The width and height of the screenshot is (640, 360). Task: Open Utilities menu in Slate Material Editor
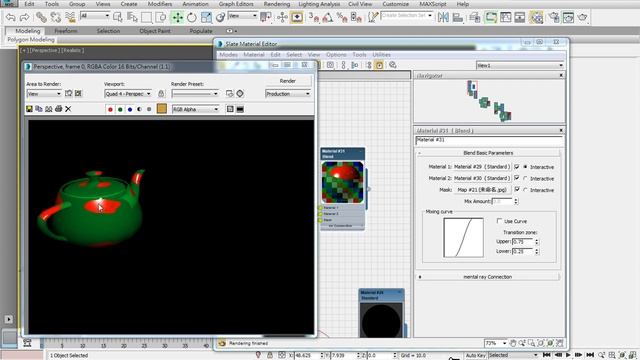[382, 55]
